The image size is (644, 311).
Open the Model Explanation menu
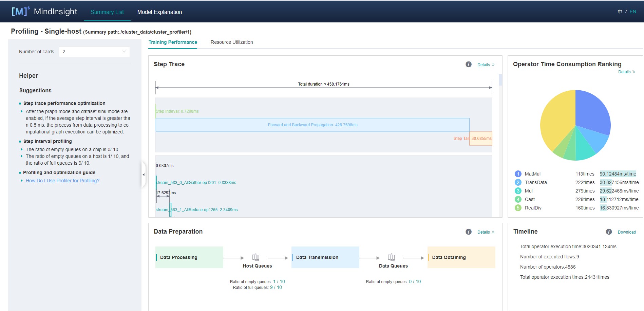[159, 12]
